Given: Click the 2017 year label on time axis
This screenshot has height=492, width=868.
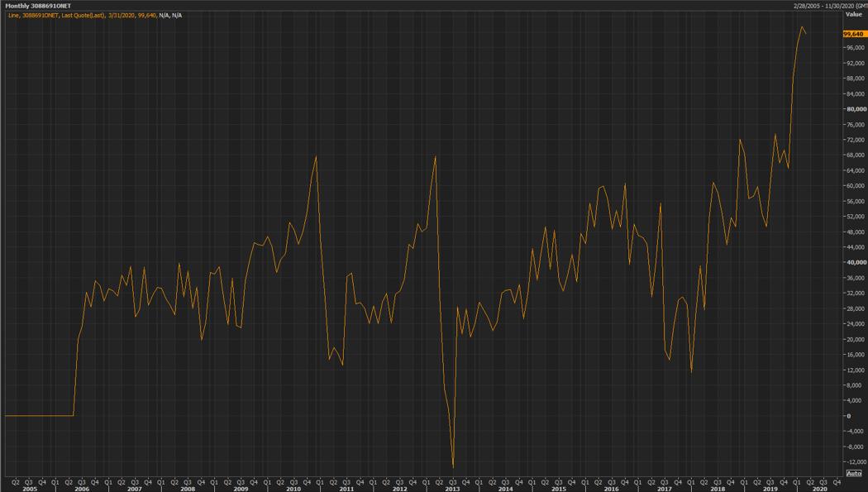Looking at the screenshot, I should click(x=665, y=489).
